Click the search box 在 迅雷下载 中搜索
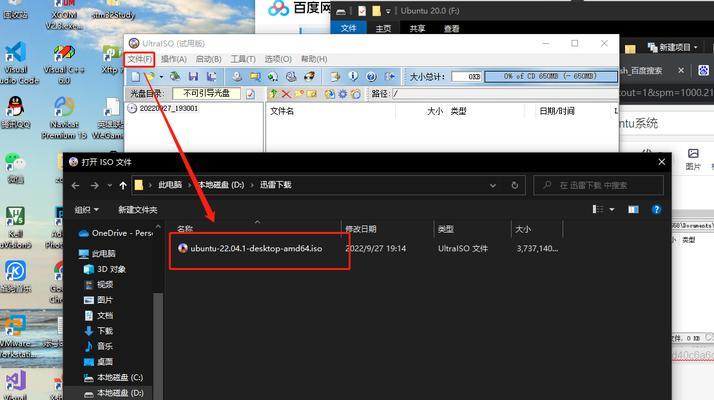This screenshot has width=714, height=400. pyautogui.click(x=598, y=185)
